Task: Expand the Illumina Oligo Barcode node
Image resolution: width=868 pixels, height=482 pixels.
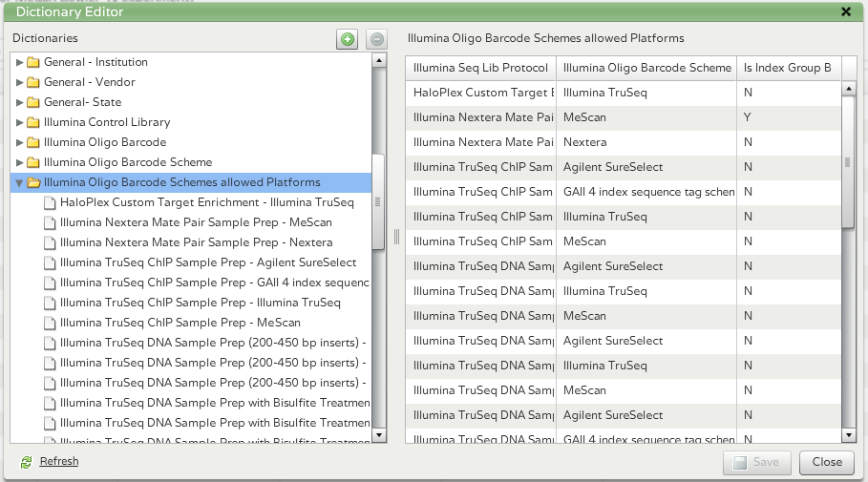Action: pos(19,142)
